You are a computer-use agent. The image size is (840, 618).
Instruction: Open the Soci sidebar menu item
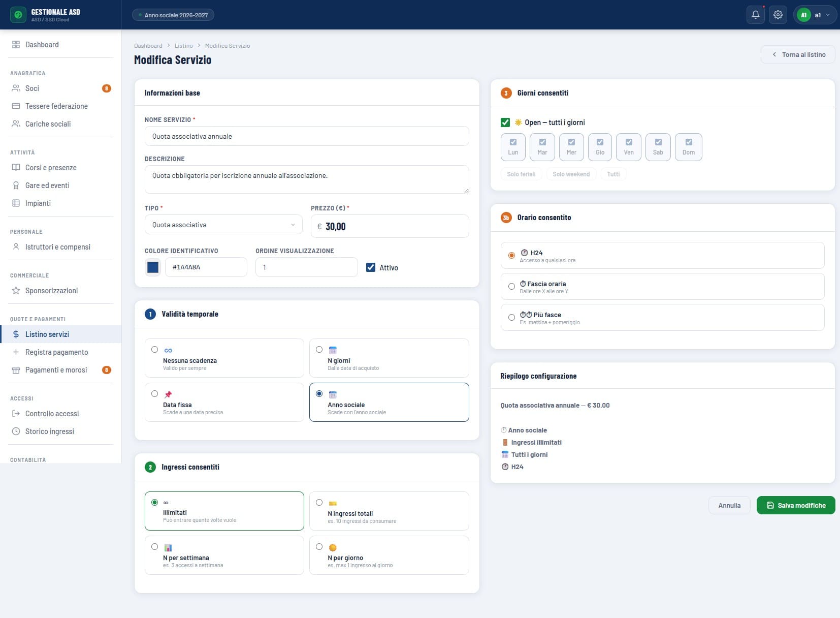61,88
